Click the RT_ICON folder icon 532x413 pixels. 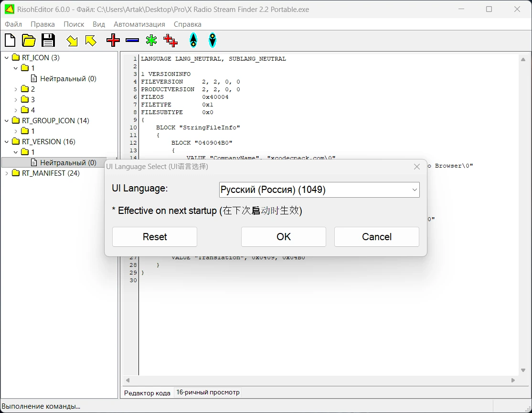tap(16, 57)
